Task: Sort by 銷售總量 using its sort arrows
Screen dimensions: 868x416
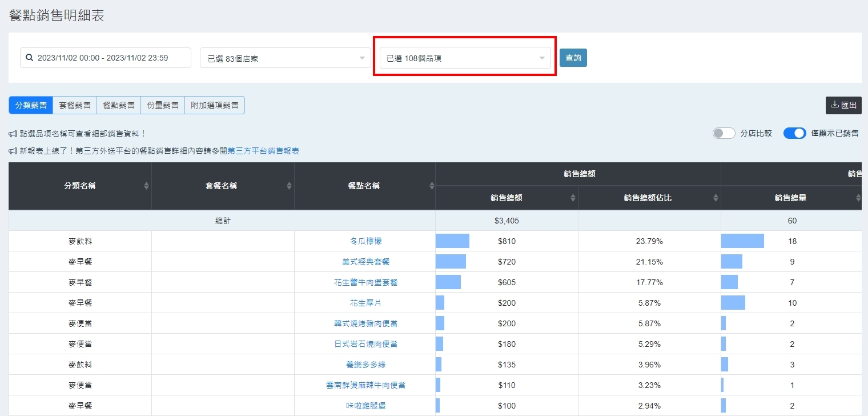Action: coord(858,198)
